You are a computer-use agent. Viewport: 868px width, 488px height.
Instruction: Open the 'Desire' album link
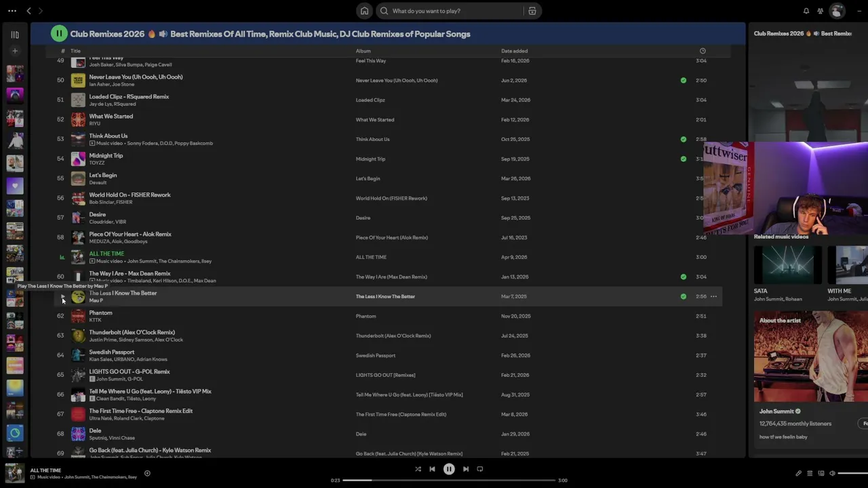363,218
